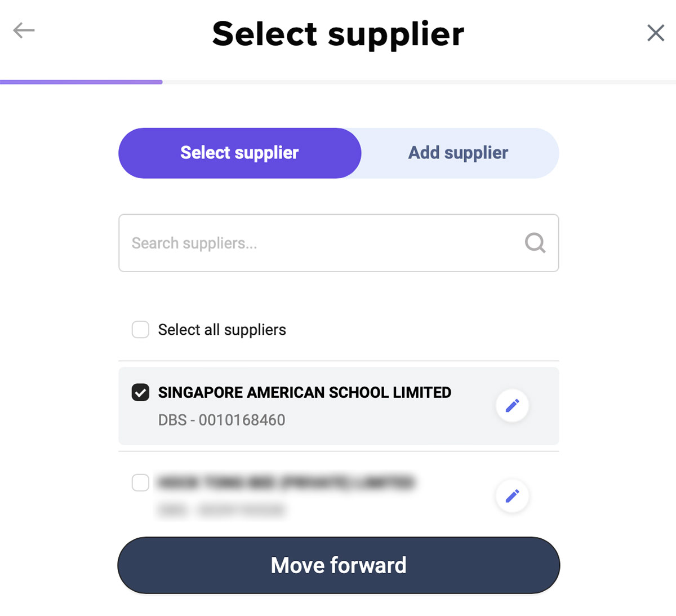Viewport: 676px width, 616px height.
Task: Close the Select supplier dialog
Action: (656, 33)
